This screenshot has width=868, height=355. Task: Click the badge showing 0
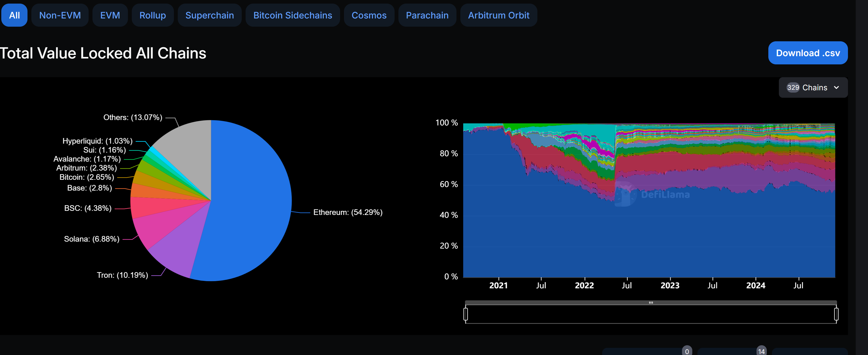pyautogui.click(x=687, y=351)
